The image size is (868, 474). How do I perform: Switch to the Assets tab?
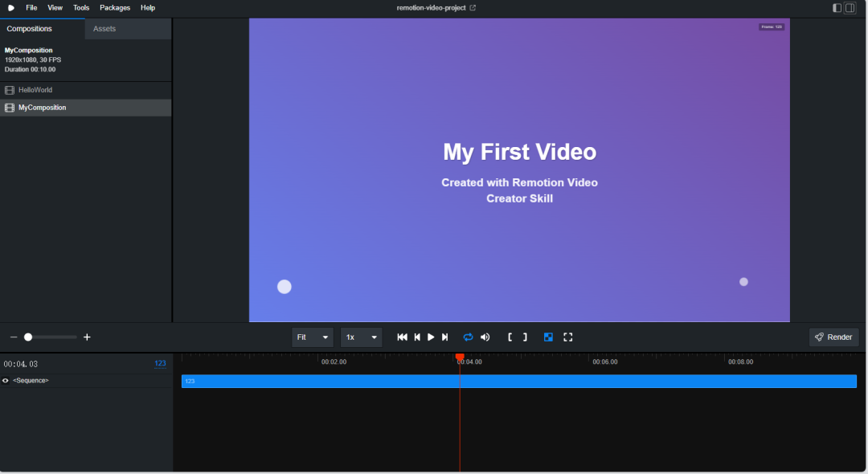tap(104, 29)
